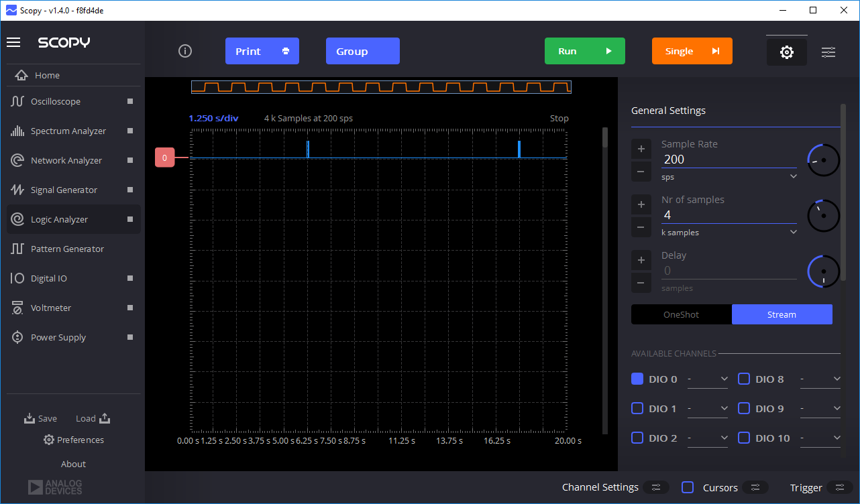Open the DIO 0 trigger dropdown
860x504 pixels.
click(708, 379)
